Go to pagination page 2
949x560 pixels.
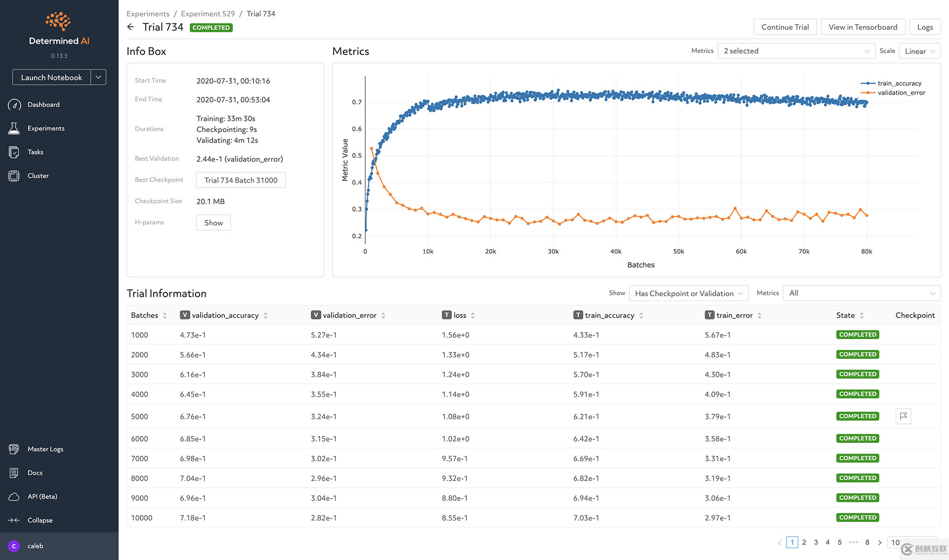[804, 542]
